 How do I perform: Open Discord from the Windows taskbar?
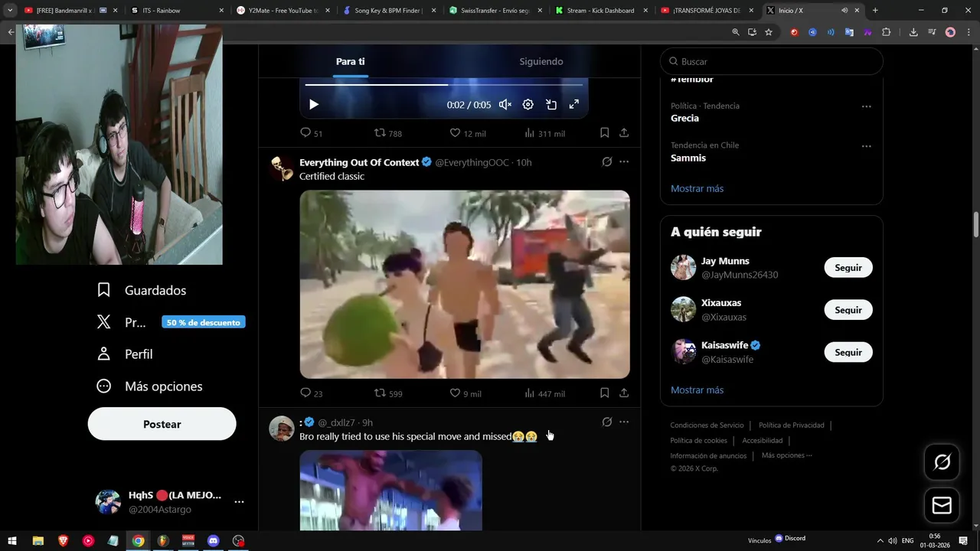click(x=214, y=541)
